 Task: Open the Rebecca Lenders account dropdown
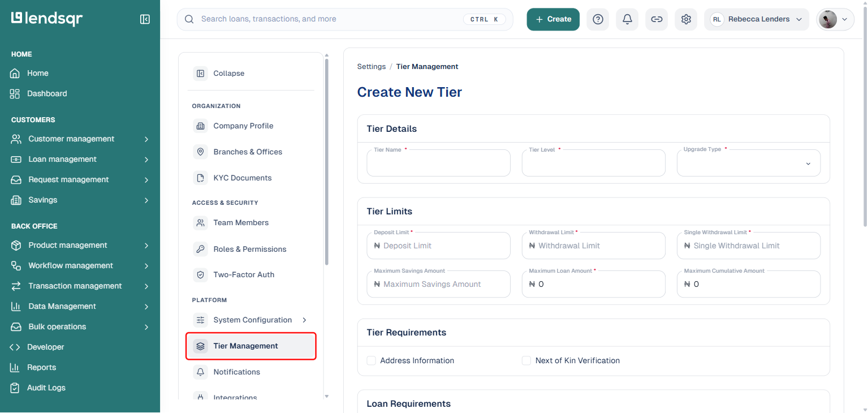(757, 19)
